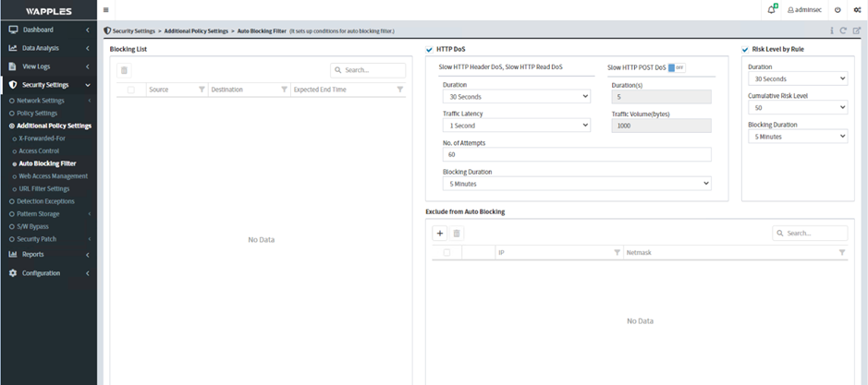This screenshot has width=868, height=385.
Task: Click the notification bell icon
Action: click(x=772, y=9)
